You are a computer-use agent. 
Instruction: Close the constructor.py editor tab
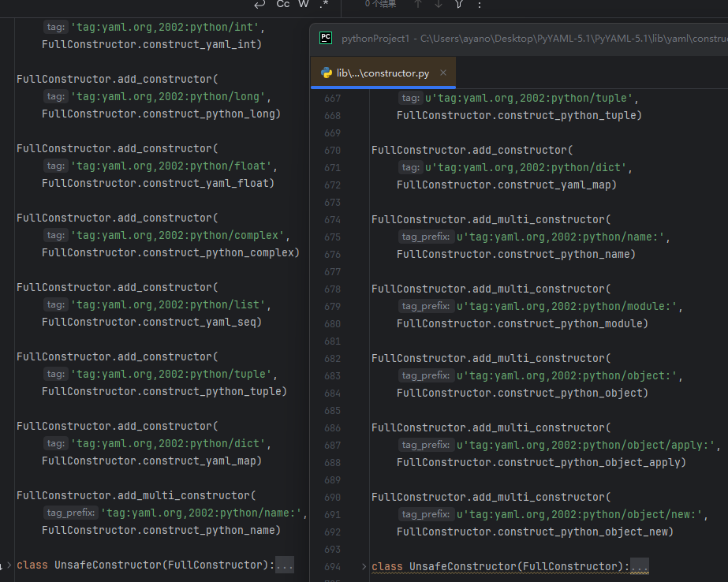coord(443,73)
